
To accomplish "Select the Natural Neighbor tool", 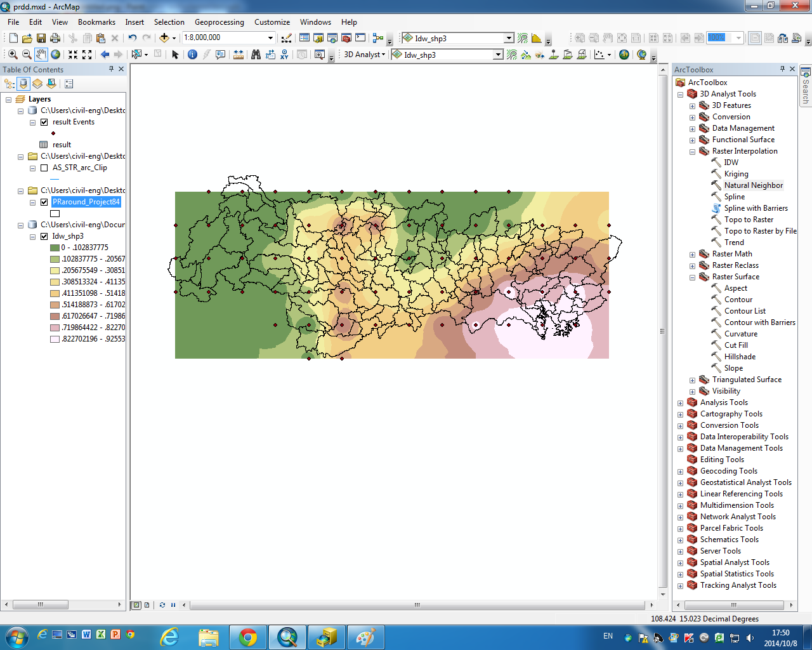I will pyautogui.click(x=754, y=185).
